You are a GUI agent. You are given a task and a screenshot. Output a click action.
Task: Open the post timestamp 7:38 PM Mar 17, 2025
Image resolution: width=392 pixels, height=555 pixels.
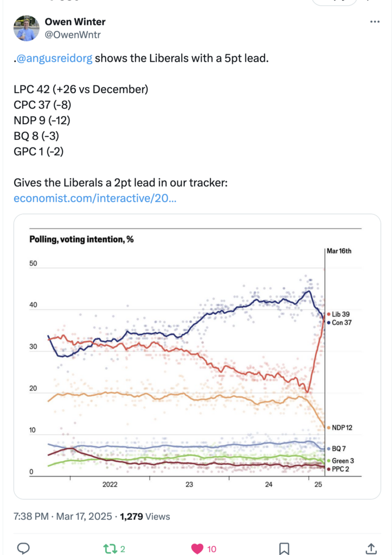pyautogui.click(x=63, y=517)
